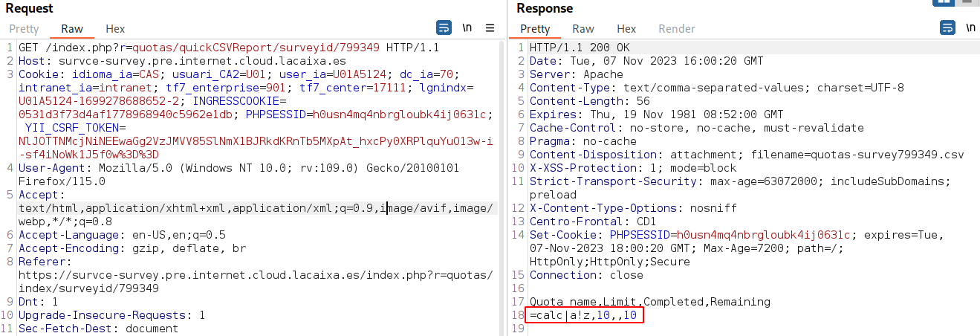This screenshot has height=336, width=980.
Task: Open the Hex tab in Request panel
Action: click(x=115, y=29)
